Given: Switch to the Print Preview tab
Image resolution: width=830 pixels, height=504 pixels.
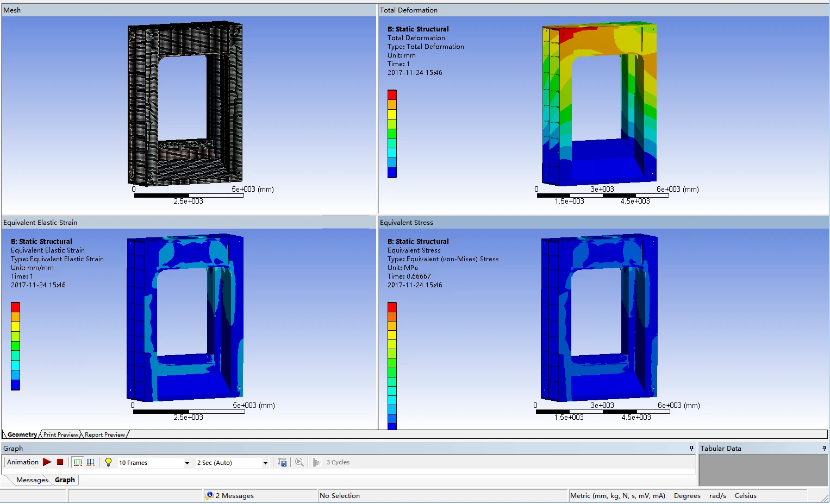Looking at the screenshot, I should click(x=61, y=434).
